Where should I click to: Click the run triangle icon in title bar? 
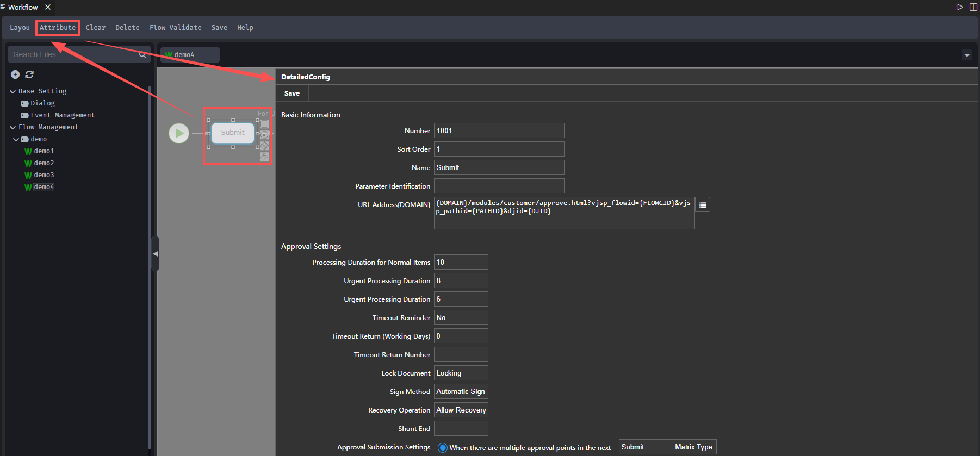959,7
